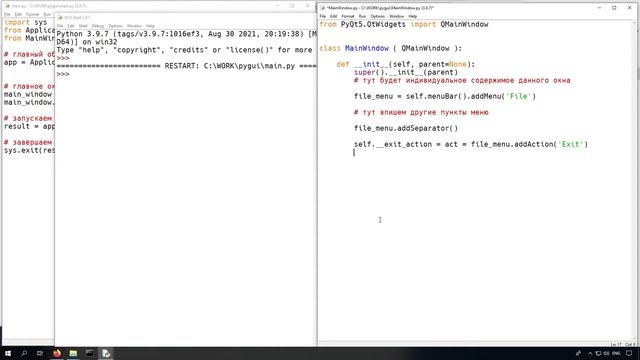Click the self.__exit_action addAction line
Viewport: 640px width, 360px height.
pos(471,144)
